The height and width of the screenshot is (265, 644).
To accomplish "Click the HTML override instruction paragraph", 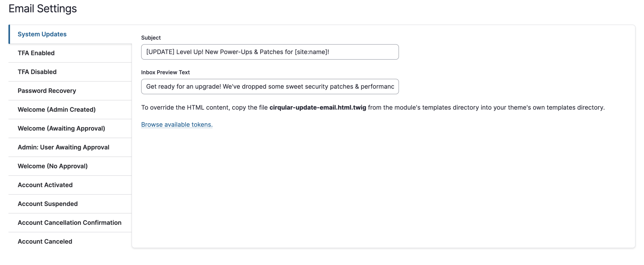I will (373, 108).
